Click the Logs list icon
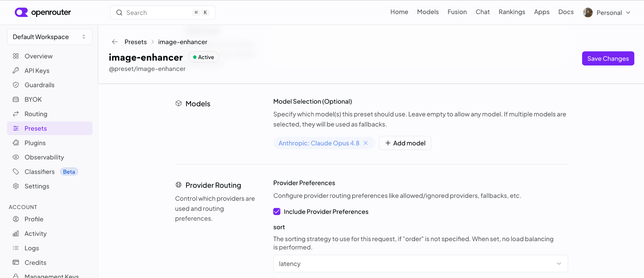The image size is (644, 278). [16, 248]
